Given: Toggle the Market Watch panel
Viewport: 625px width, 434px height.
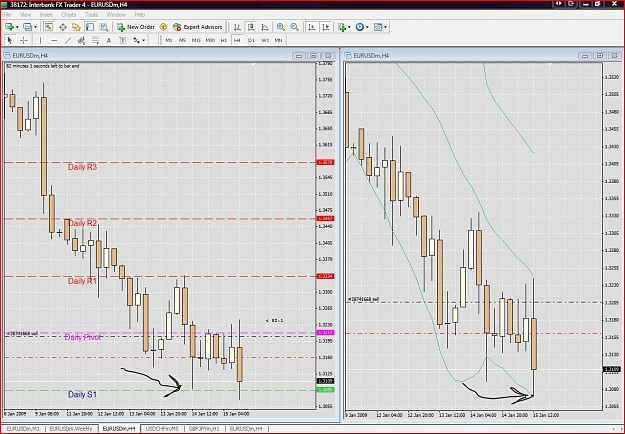Looking at the screenshot, I should click(x=49, y=27).
